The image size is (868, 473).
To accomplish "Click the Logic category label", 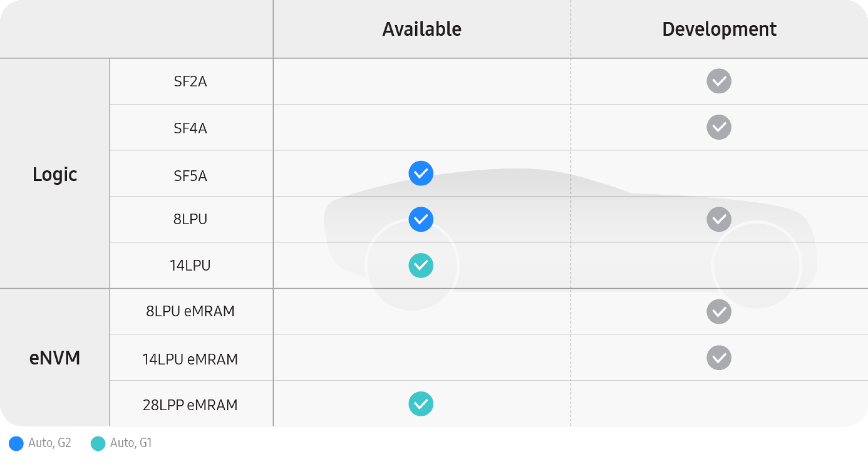I will pos(55,175).
